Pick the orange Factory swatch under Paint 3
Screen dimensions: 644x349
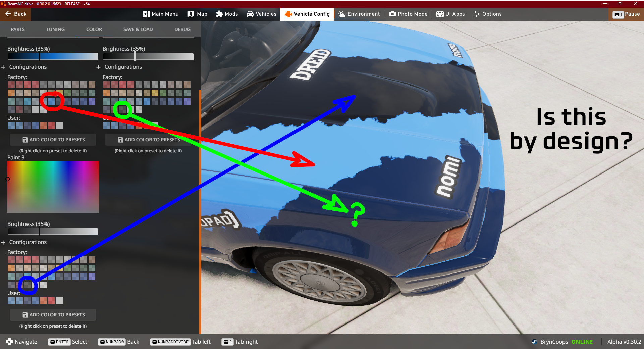pyautogui.click(x=11, y=268)
